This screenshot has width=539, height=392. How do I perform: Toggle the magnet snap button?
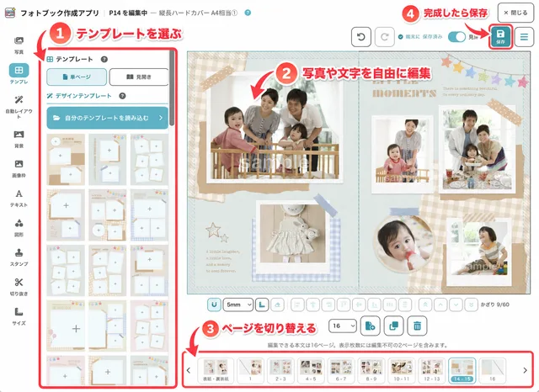click(x=214, y=305)
